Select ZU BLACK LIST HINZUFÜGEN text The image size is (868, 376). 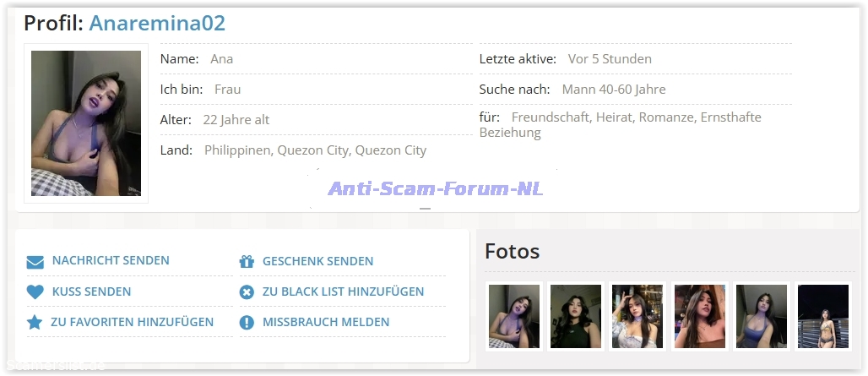(x=343, y=292)
